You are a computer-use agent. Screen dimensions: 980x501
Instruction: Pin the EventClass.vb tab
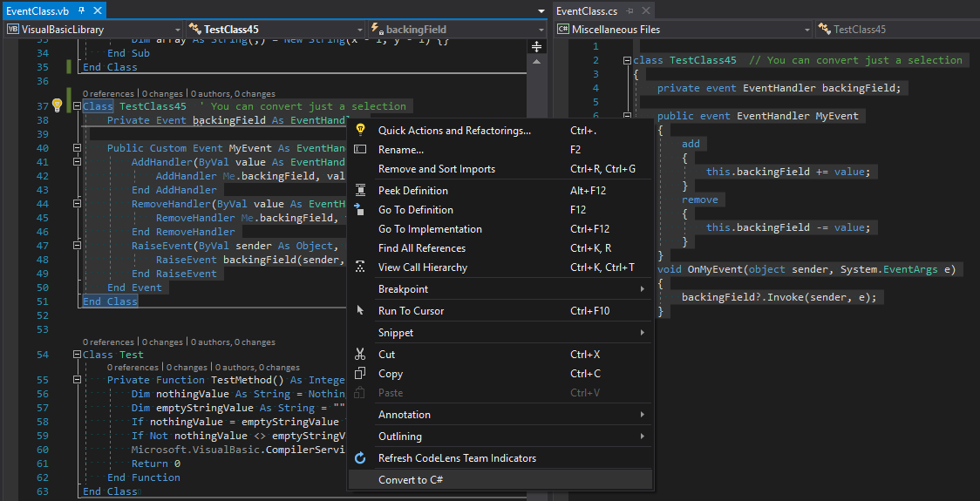[82, 11]
